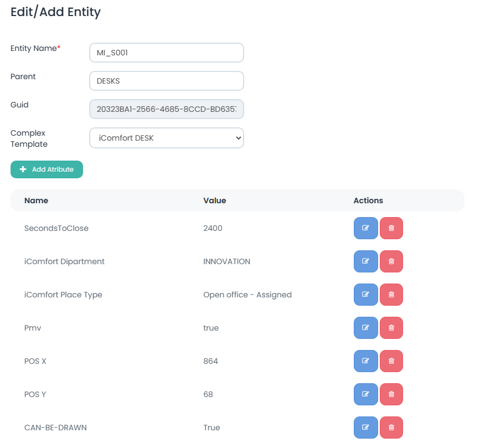Delete the Pmv attribute row
Image resolution: width=480 pixels, height=448 pixels.
[x=391, y=328]
